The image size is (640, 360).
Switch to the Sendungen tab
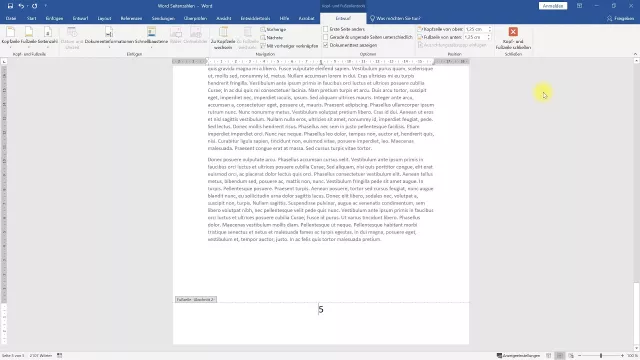pos(163,18)
